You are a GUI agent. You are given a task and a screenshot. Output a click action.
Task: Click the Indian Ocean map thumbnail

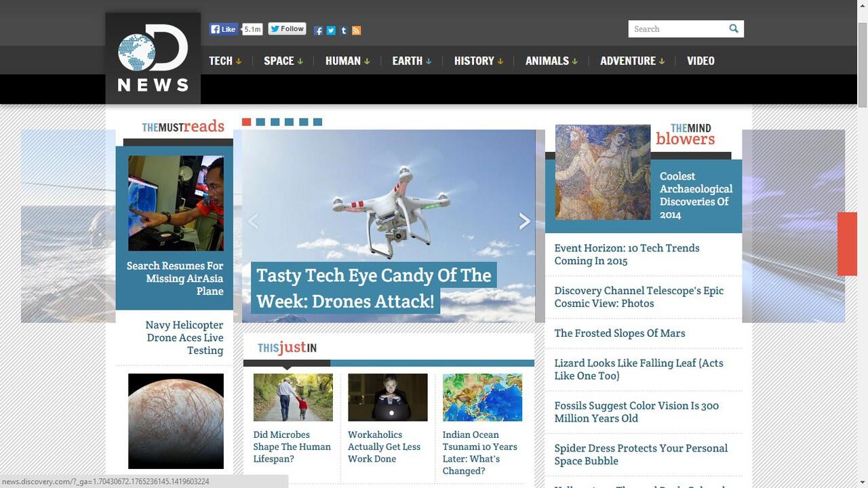coord(482,397)
